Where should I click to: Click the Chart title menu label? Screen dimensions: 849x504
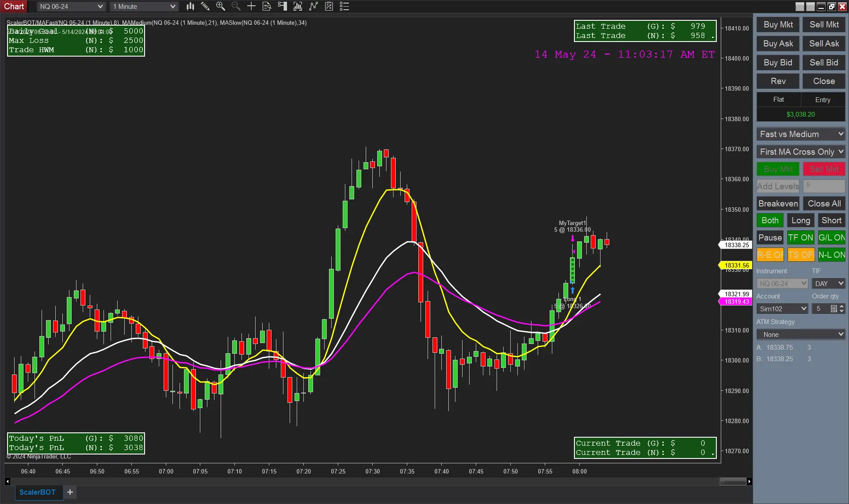coord(14,6)
